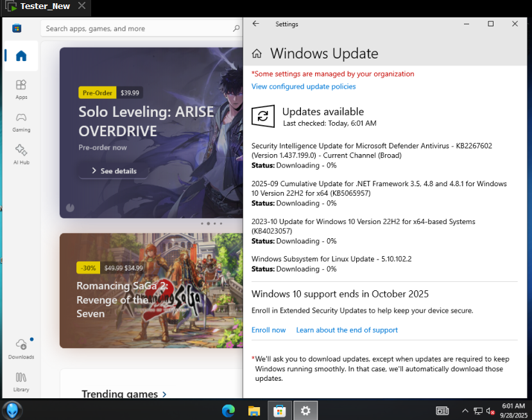Maximize the Settings window
This screenshot has height=420, width=532.
pyautogui.click(x=490, y=24)
